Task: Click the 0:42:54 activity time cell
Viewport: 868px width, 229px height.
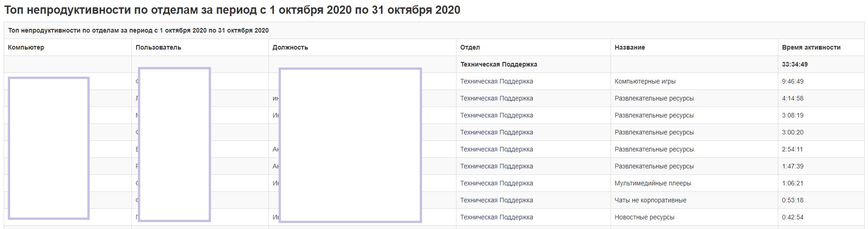Action: click(793, 217)
